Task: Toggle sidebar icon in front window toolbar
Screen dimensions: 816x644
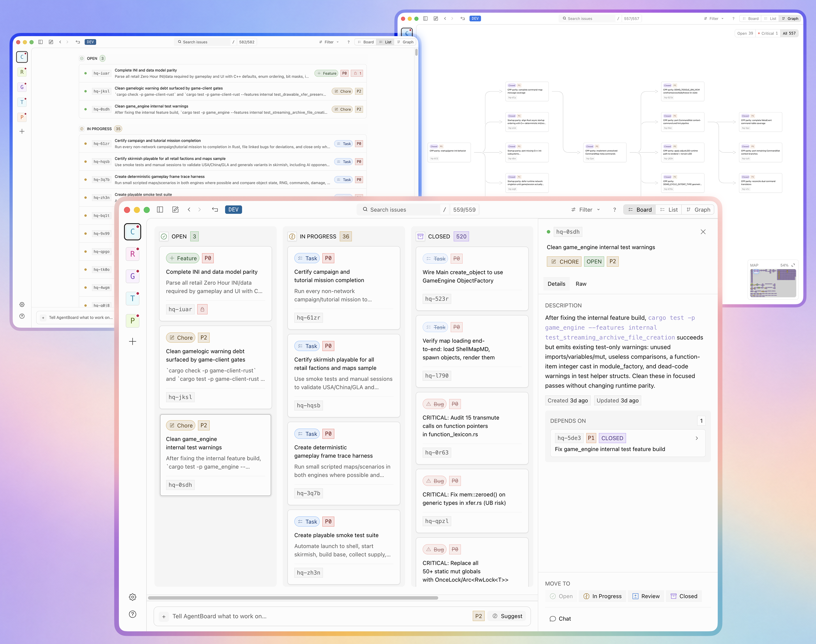Action: point(160,209)
